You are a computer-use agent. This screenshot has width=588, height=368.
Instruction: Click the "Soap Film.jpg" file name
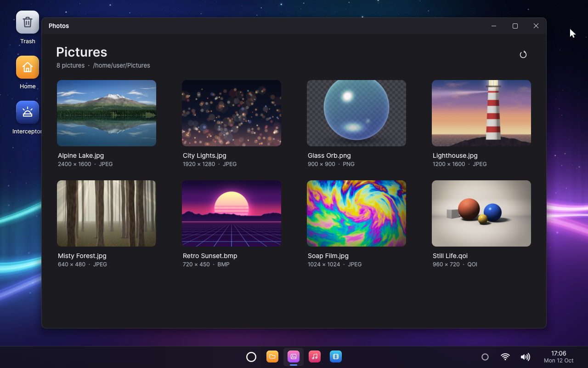tap(328, 256)
